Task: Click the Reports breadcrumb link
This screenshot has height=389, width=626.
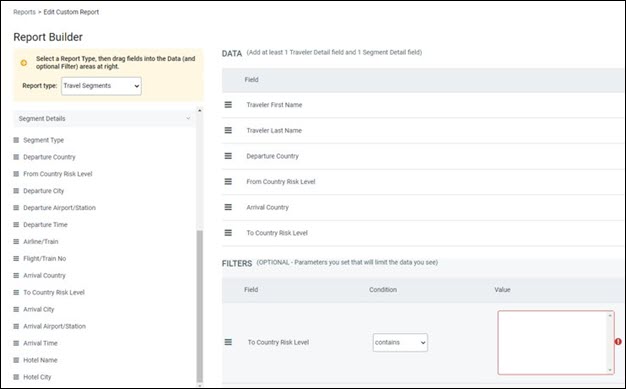Action: click(x=24, y=12)
